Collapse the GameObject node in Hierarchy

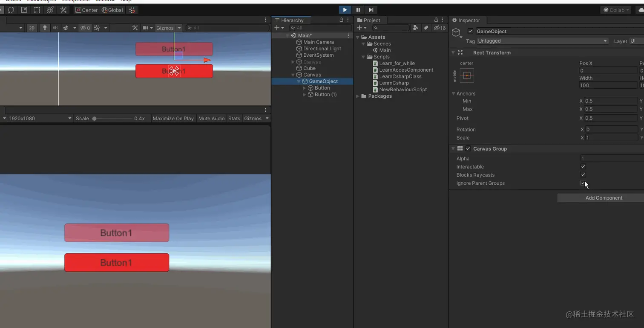coord(299,81)
